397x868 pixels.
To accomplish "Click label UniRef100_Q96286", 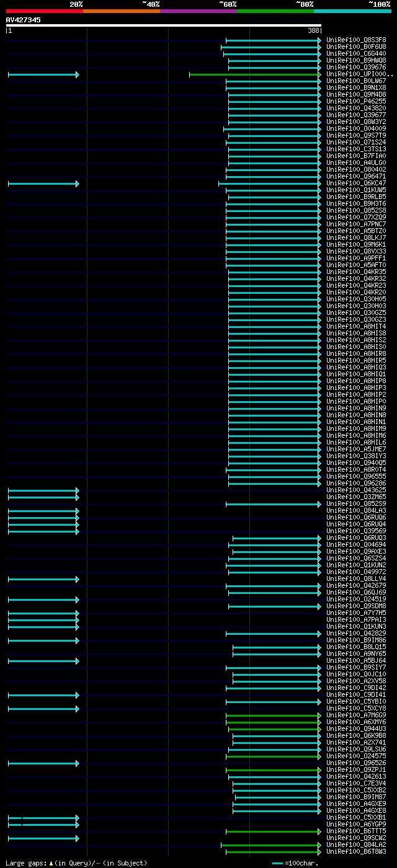I will tap(356, 483).
